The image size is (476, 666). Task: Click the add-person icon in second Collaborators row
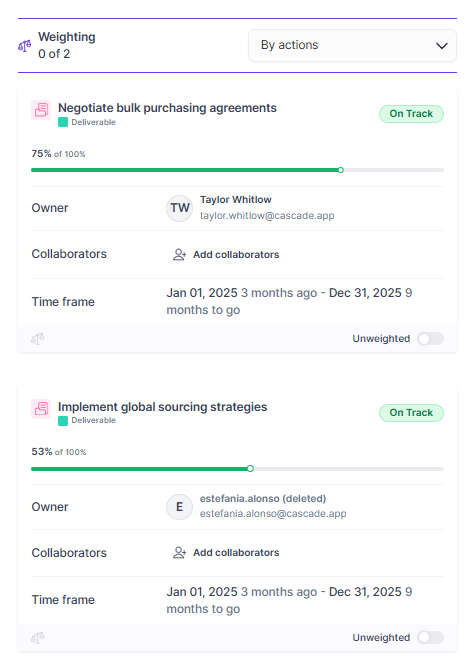[180, 553]
